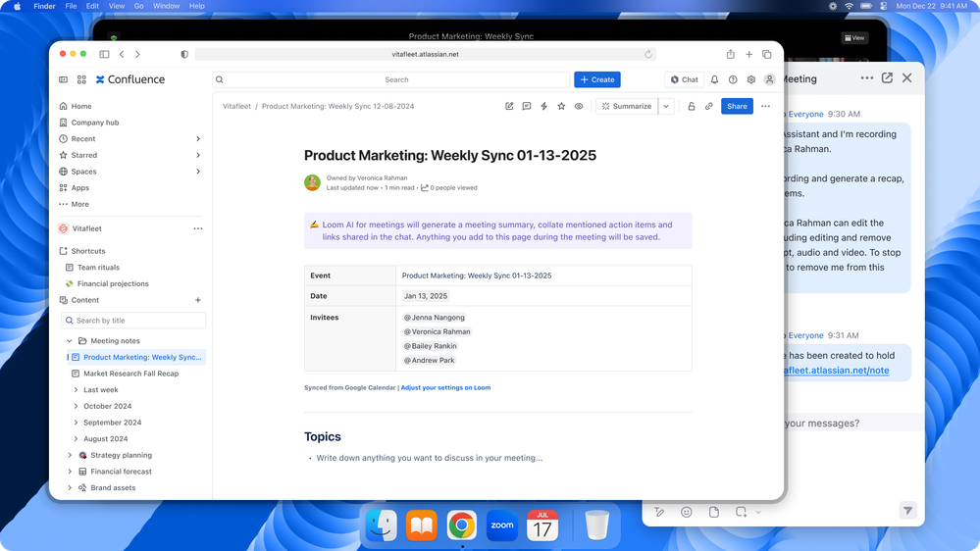Open the Vitafleet breadcrumb link
This screenshot has width=980, height=551.
(x=236, y=106)
